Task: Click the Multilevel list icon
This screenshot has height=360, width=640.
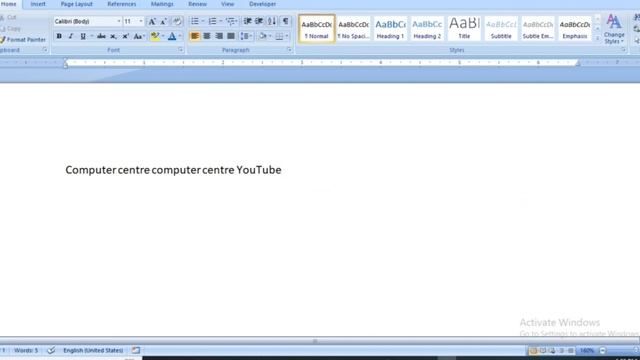Action: [231, 21]
